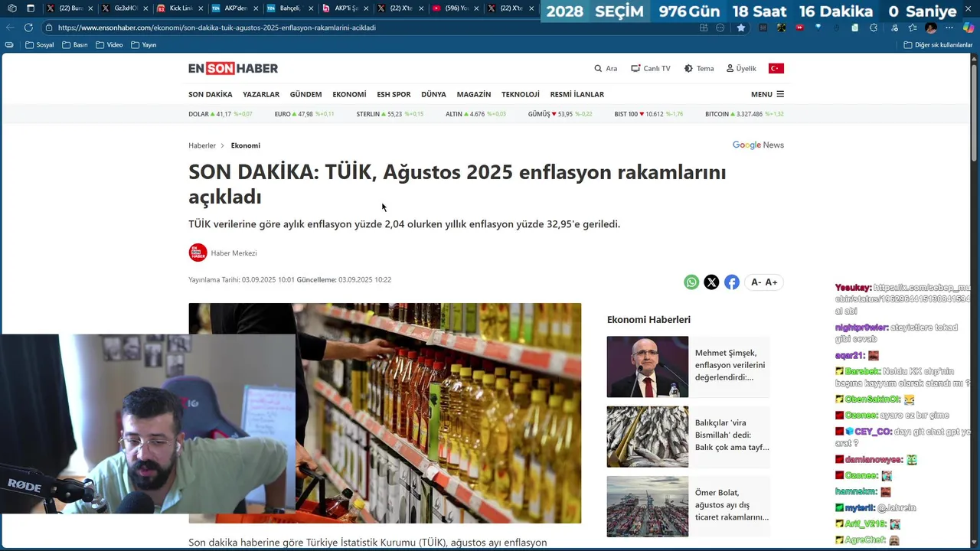Decrease font size with A- button
Viewport: 980px width, 551px height.
tap(756, 282)
